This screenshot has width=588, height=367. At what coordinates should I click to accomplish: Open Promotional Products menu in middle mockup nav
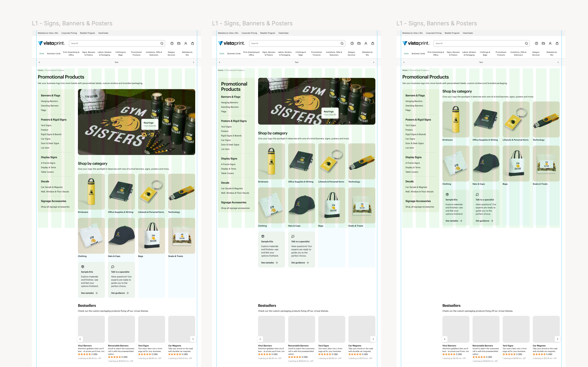316,54
